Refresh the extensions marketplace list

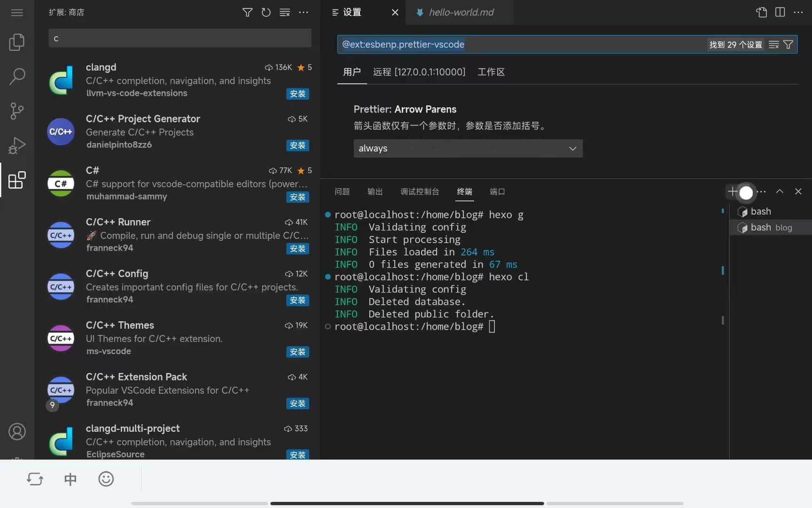pyautogui.click(x=266, y=12)
